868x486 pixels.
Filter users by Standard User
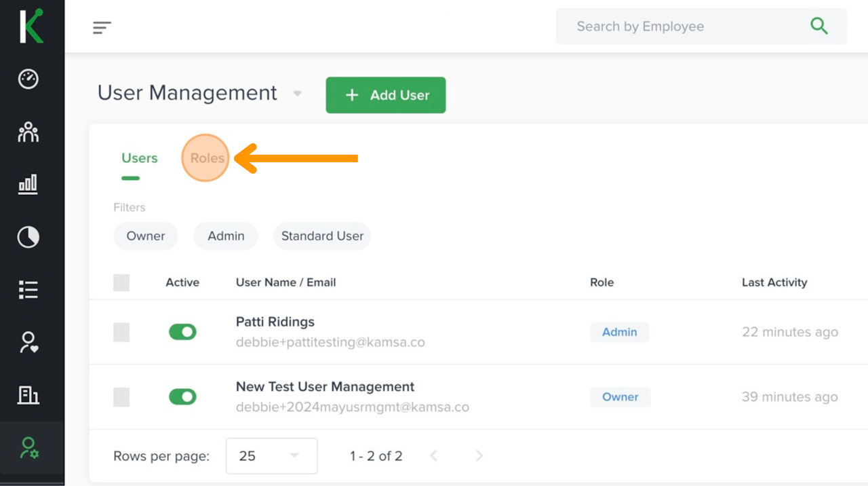tap(322, 236)
